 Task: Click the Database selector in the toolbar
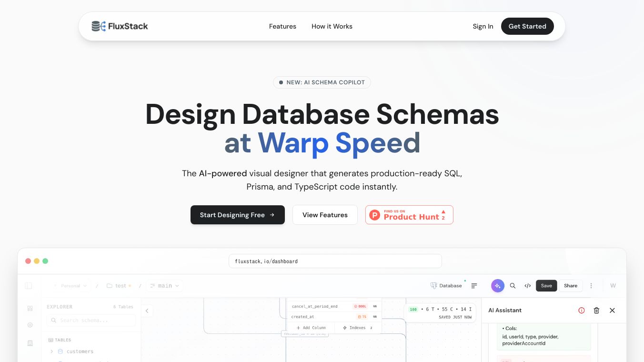coord(446,286)
